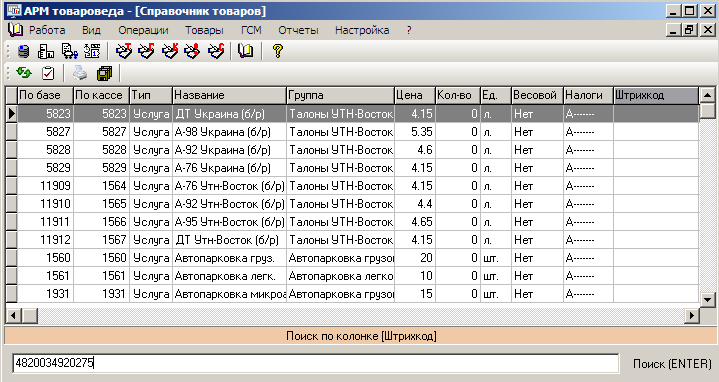Viewport: 719px width, 382px height.
Task: Click the group cell Автопарковка легко
Action: [340, 276]
